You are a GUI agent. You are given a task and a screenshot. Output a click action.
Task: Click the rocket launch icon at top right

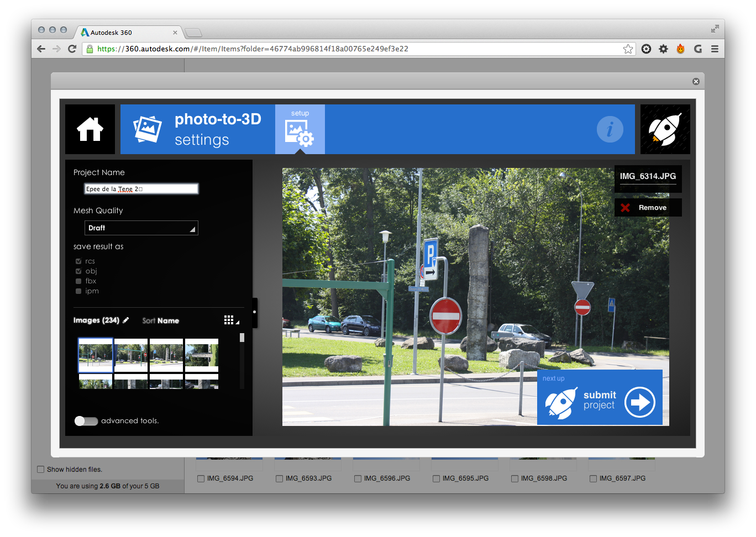tap(665, 129)
